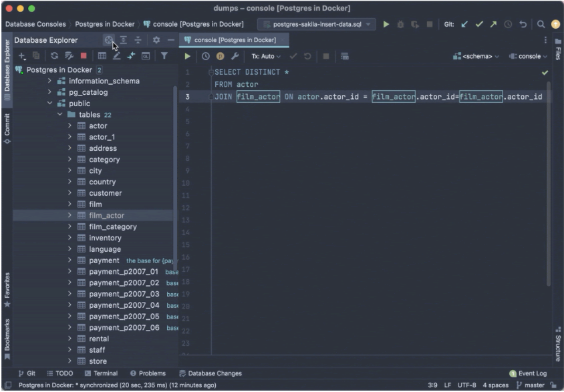Screen dimensions: 564x392
Task: Click the Select Opened File target icon
Action: 108,40
